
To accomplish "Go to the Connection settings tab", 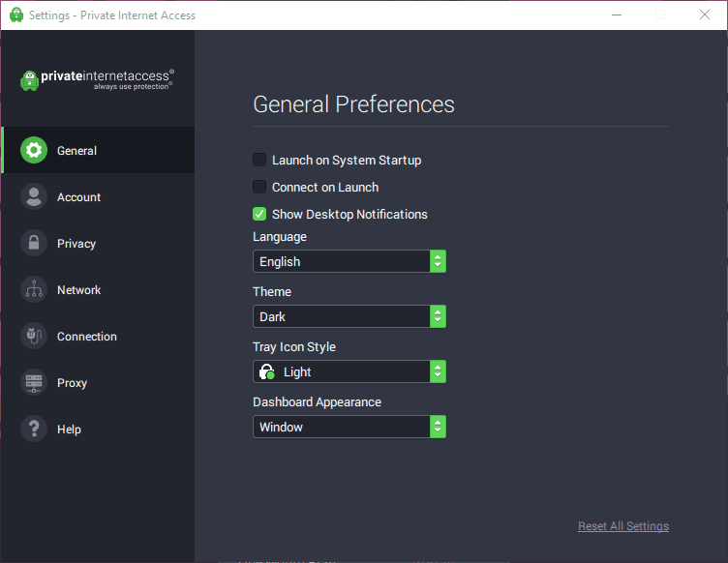I will tap(87, 337).
